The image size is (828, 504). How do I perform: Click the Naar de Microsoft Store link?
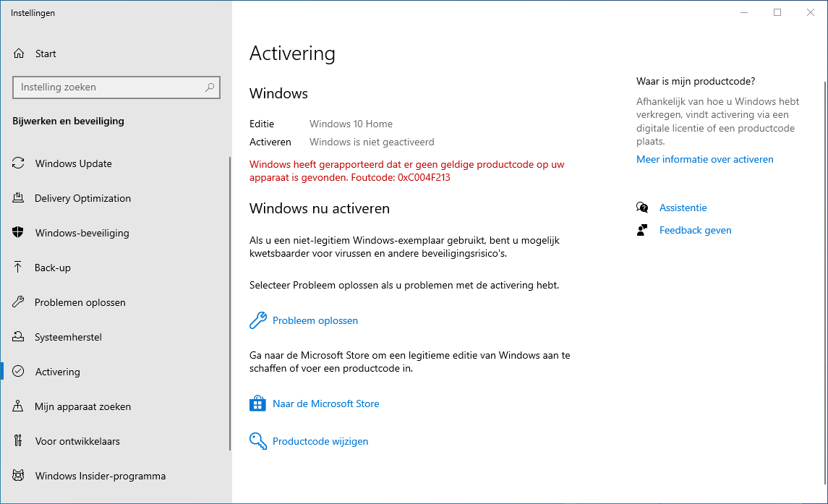(325, 403)
